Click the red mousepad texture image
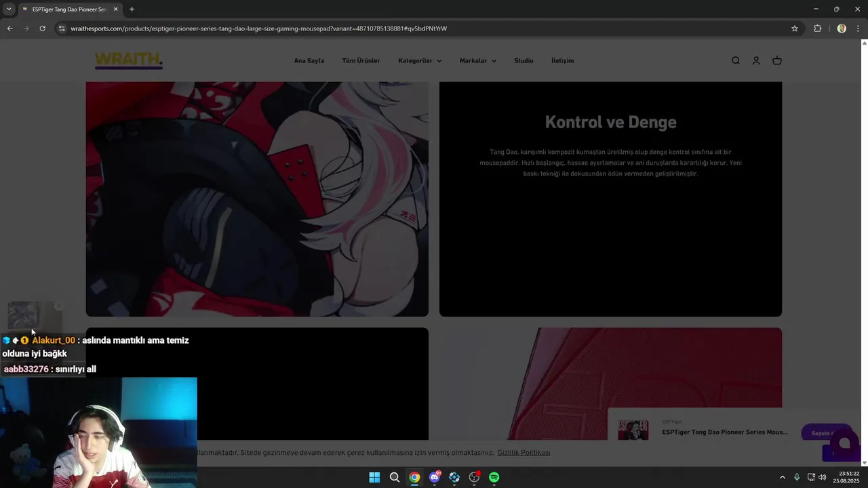The image size is (868, 488). coord(610,384)
